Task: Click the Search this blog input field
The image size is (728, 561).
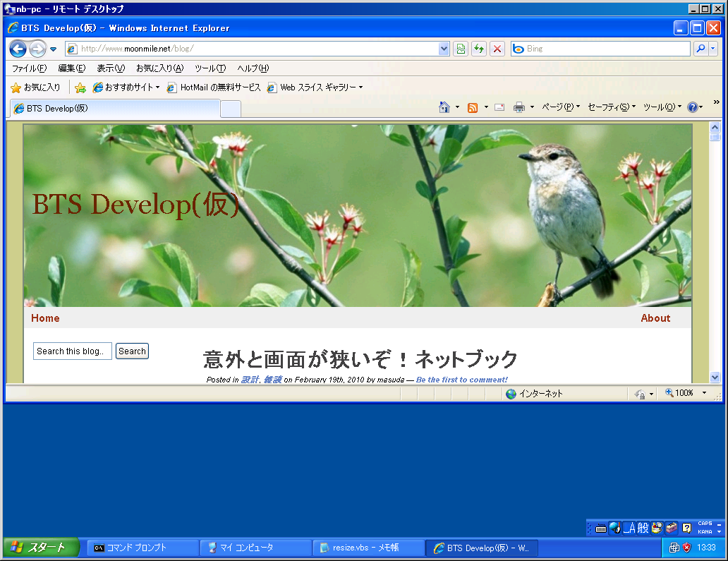Action: tap(72, 351)
